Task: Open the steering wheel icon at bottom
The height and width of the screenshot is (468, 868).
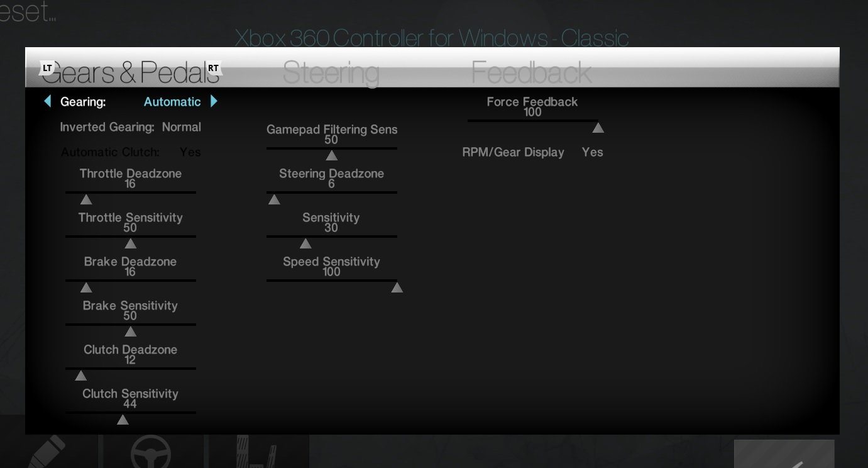Action: [151, 452]
